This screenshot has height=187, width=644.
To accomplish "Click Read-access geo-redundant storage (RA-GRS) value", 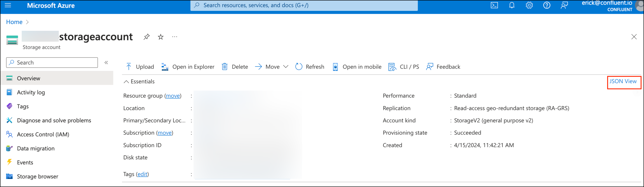I will [x=511, y=108].
